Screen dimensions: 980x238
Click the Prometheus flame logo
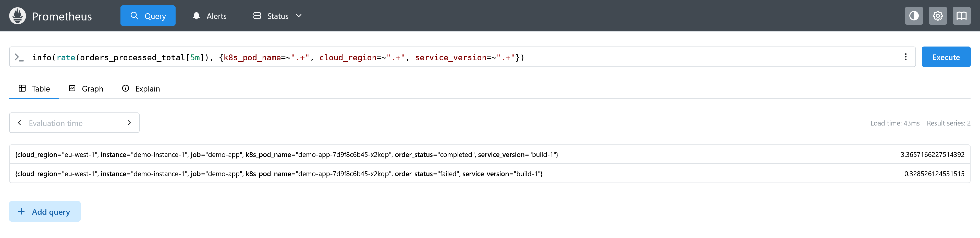18,16
